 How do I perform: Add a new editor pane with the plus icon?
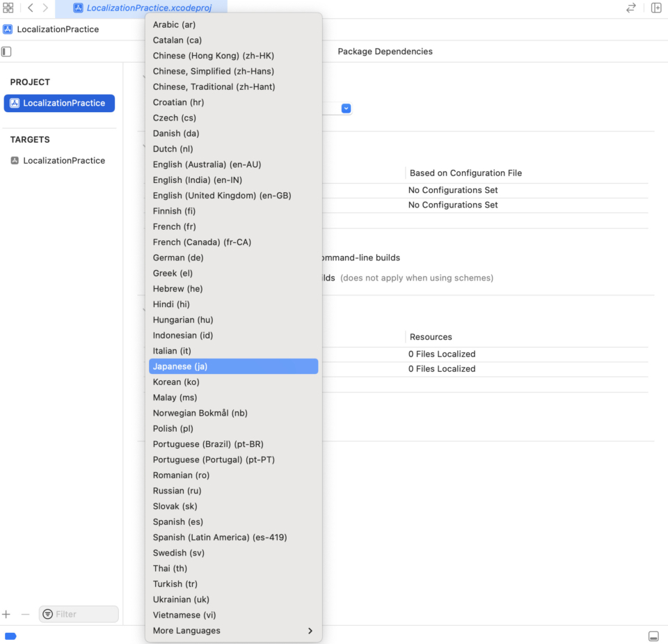pyautogui.click(x=655, y=8)
